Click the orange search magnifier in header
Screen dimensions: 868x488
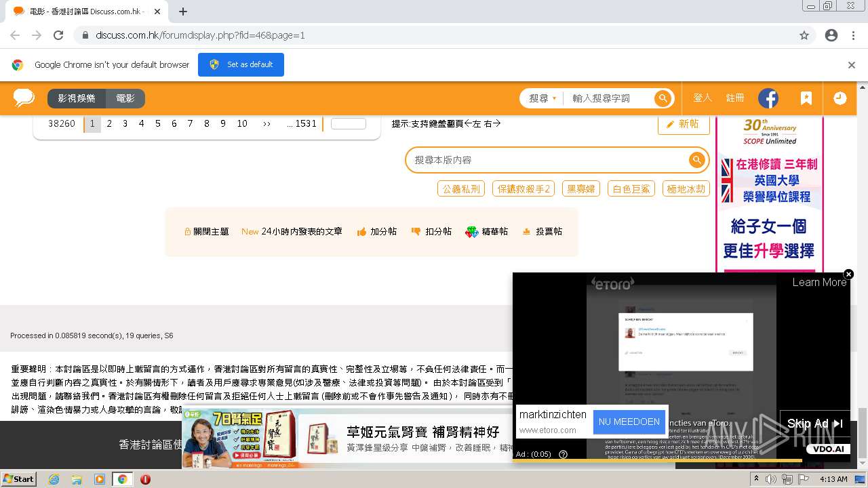click(663, 98)
